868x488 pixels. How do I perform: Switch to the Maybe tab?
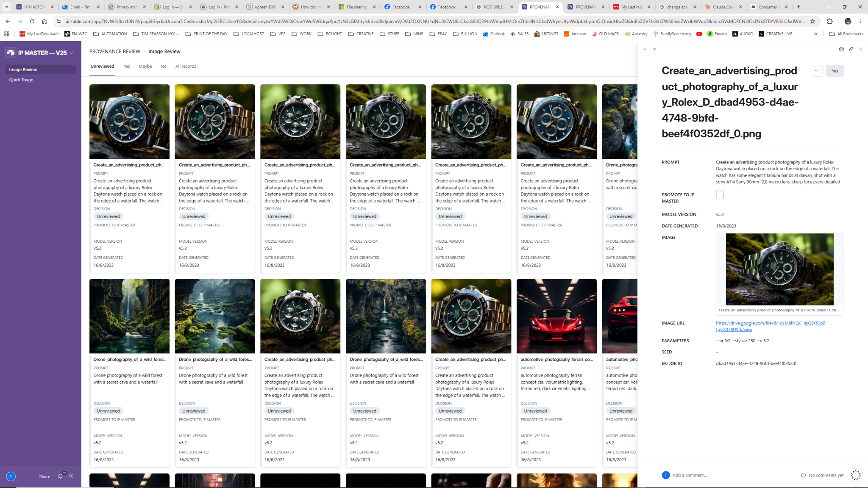coord(145,66)
